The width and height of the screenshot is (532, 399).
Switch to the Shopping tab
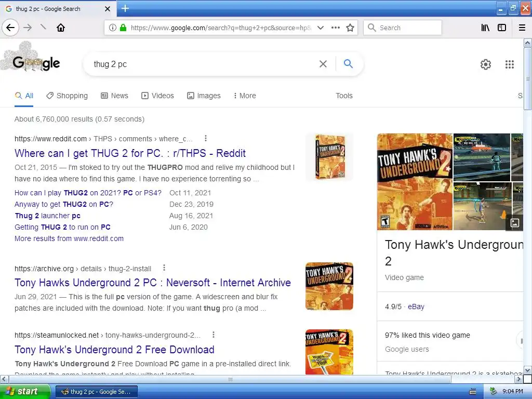pyautogui.click(x=67, y=96)
